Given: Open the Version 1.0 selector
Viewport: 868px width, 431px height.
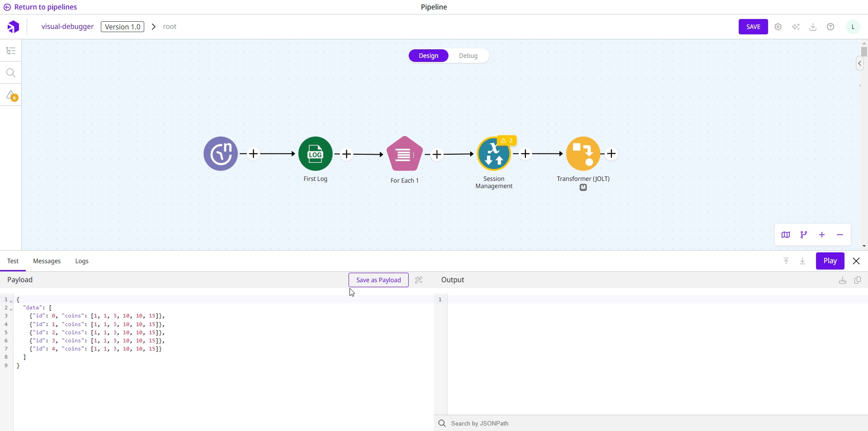Looking at the screenshot, I should click(123, 27).
